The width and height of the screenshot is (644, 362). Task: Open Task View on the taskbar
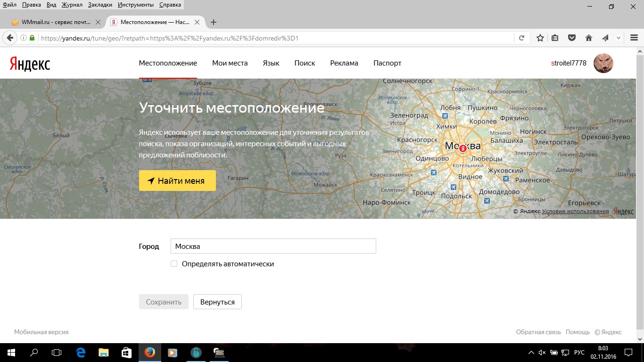pyautogui.click(x=57, y=352)
